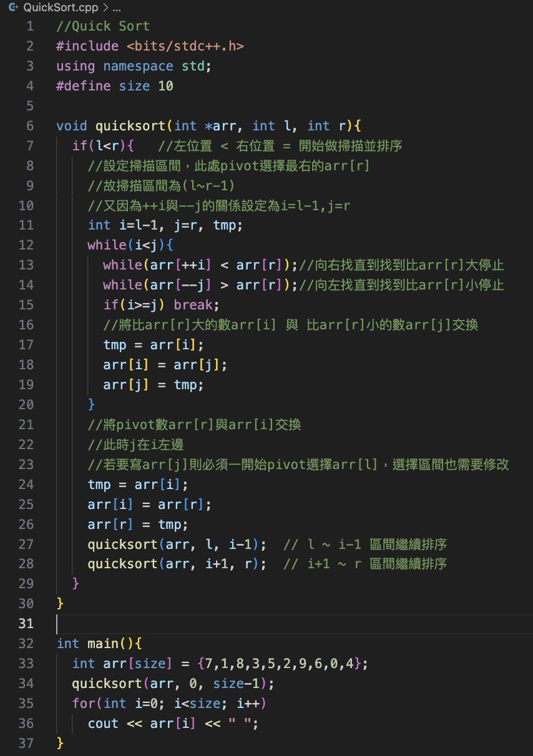The height and width of the screenshot is (756, 533).
Task: Click the namespace keyword on line 3
Action: click(138, 66)
